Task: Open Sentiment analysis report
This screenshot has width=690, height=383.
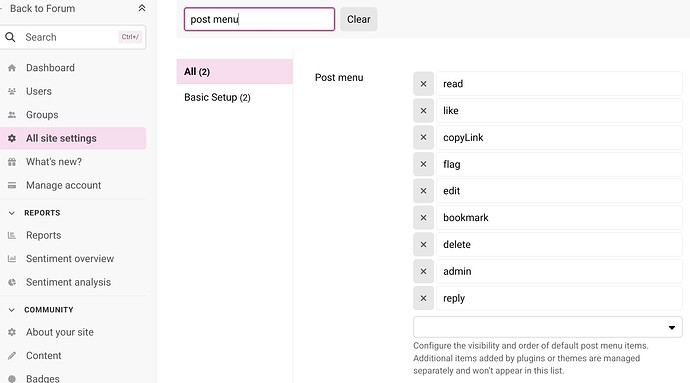Action: [68, 282]
